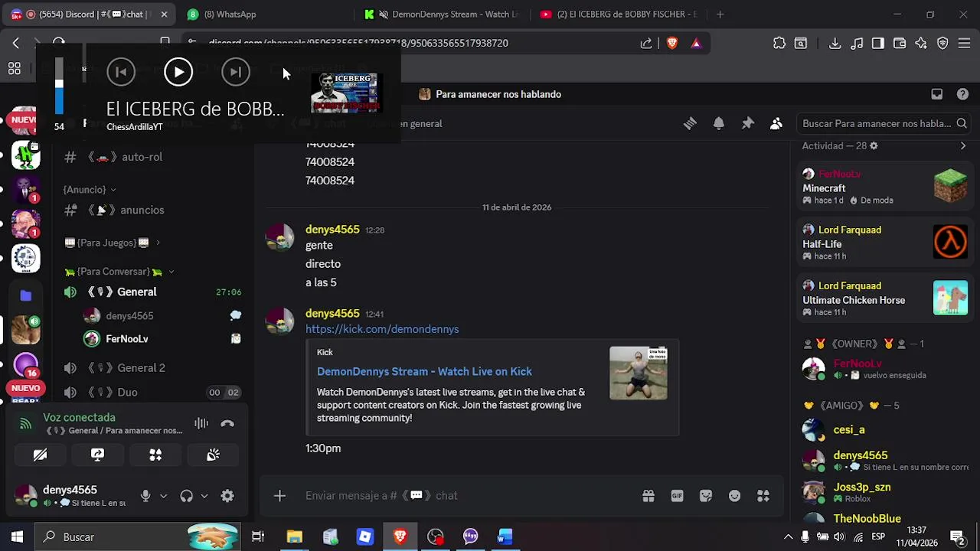Toggle the member list icon
Screen dimensions: 980x551
(776, 123)
